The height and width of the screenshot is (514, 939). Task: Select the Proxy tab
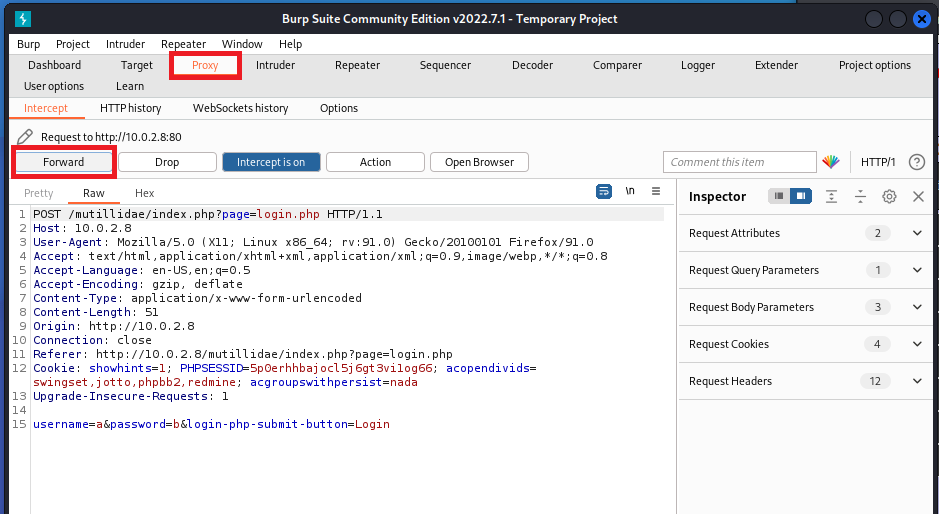pos(205,65)
